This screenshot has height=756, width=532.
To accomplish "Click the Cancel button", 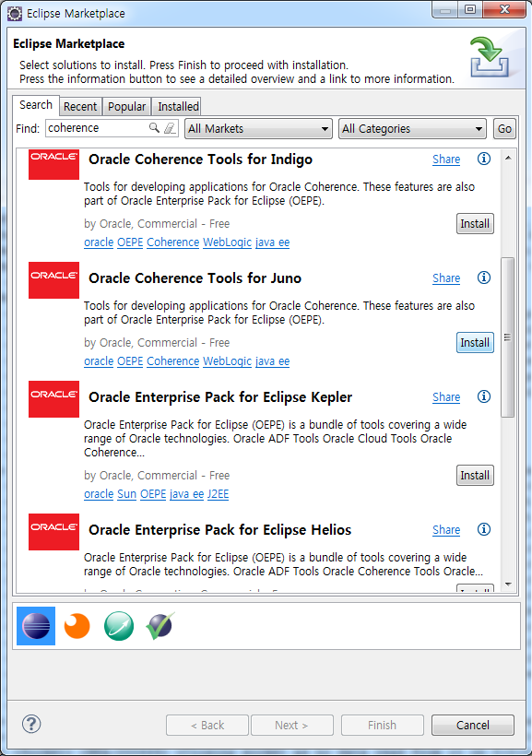I will coord(473,726).
